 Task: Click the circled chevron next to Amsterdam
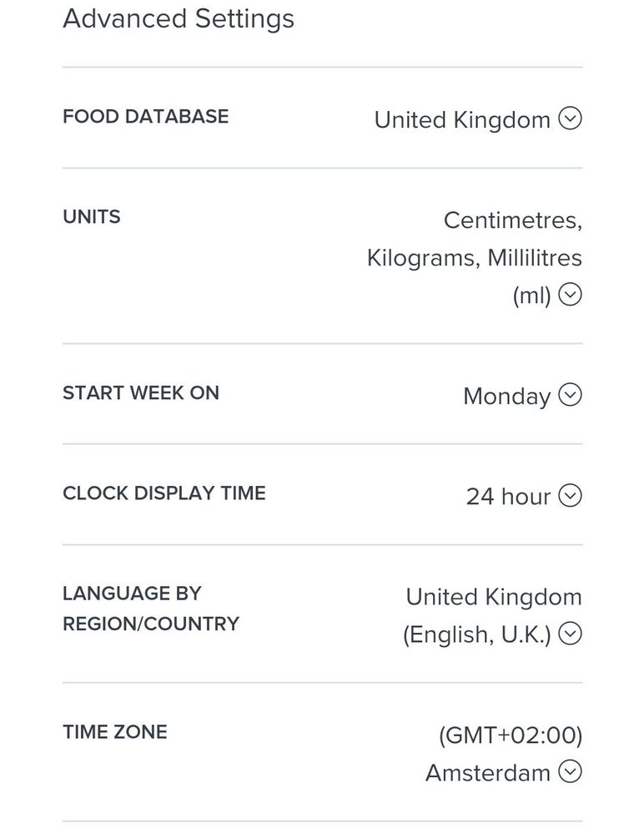[x=570, y=772]
